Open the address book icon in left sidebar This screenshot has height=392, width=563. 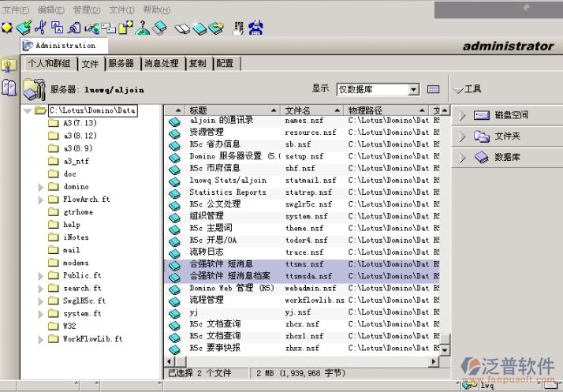point(9,88)
